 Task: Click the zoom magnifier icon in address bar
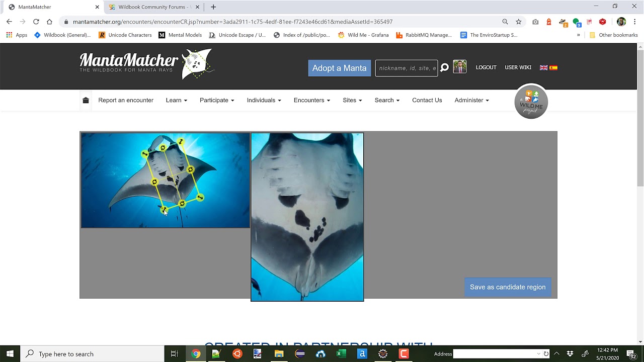(x=505, y=22)
